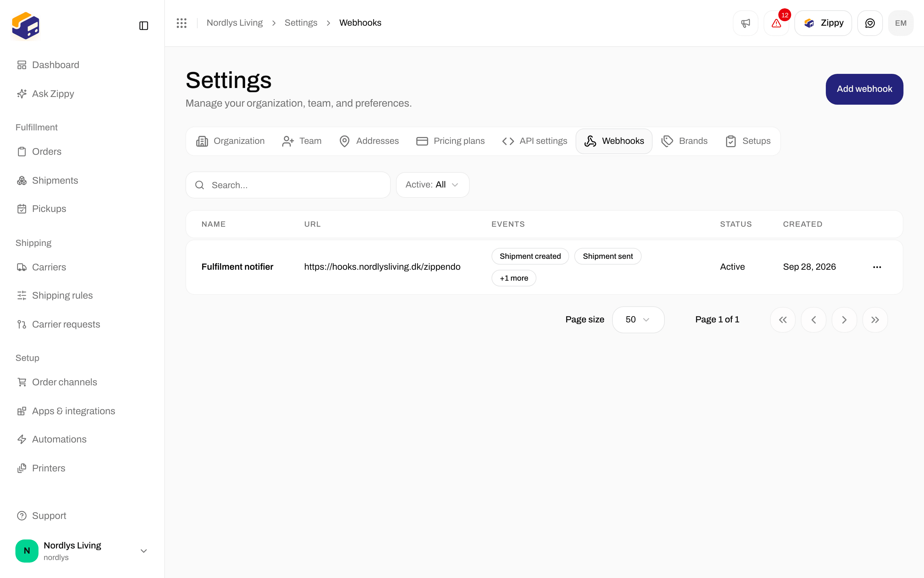Focus the Search webhooks field
Screen dimensions: 924x578
288,185
